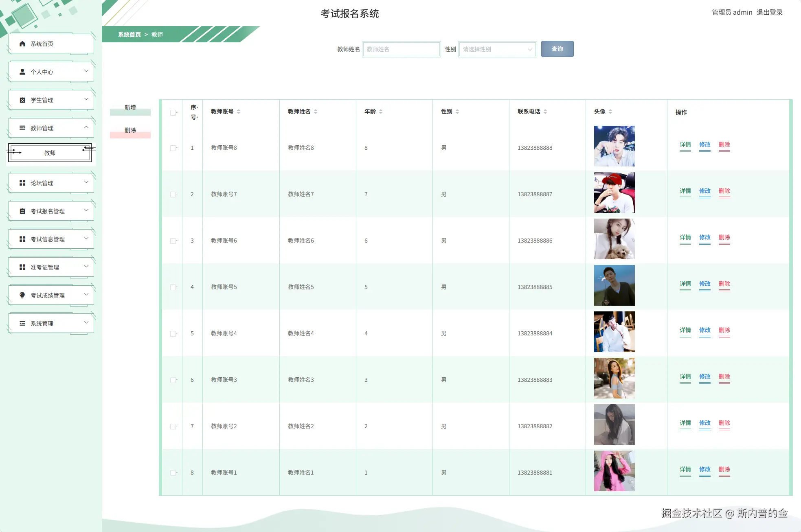Screen dimensions: 801x532
Task: Check the checkbox for row 教师账号8
Action: (x=173, y=148)
